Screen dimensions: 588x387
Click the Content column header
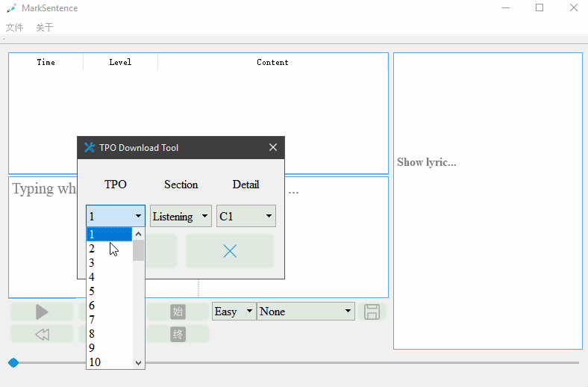272,62
